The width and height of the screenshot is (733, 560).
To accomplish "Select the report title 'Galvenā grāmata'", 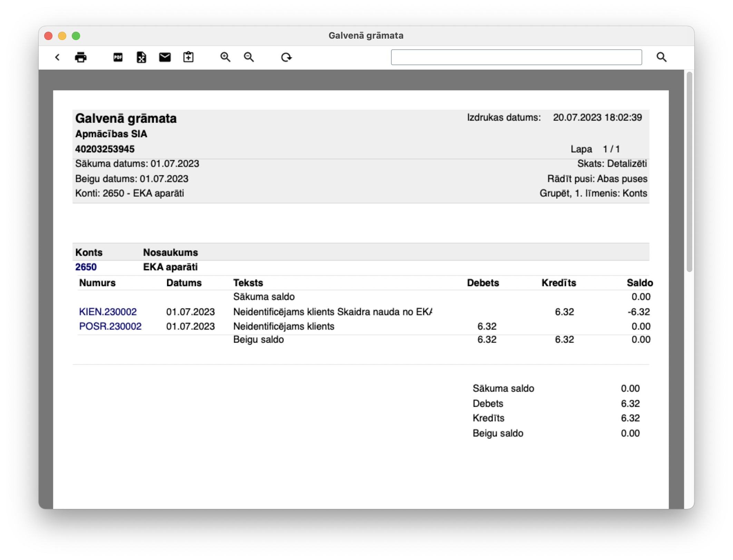I will point(126,119).
